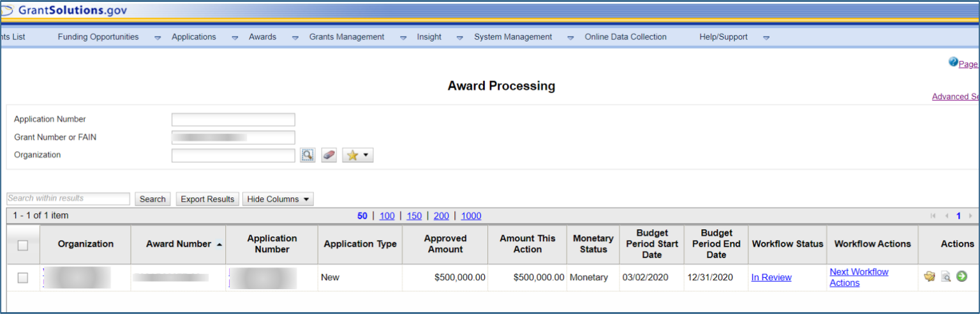Screen dimensions: 980x314
Task: Click the Application Number input field
Action: pos(233,119)
